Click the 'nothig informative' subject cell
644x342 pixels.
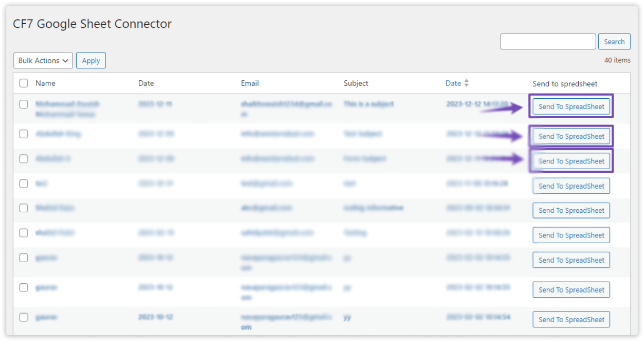coord(373,208)
